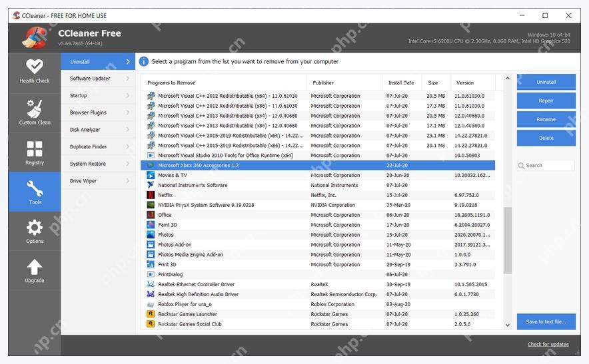Open the Registry section icon
The image size is (589, 364).
tap(35, 148)
